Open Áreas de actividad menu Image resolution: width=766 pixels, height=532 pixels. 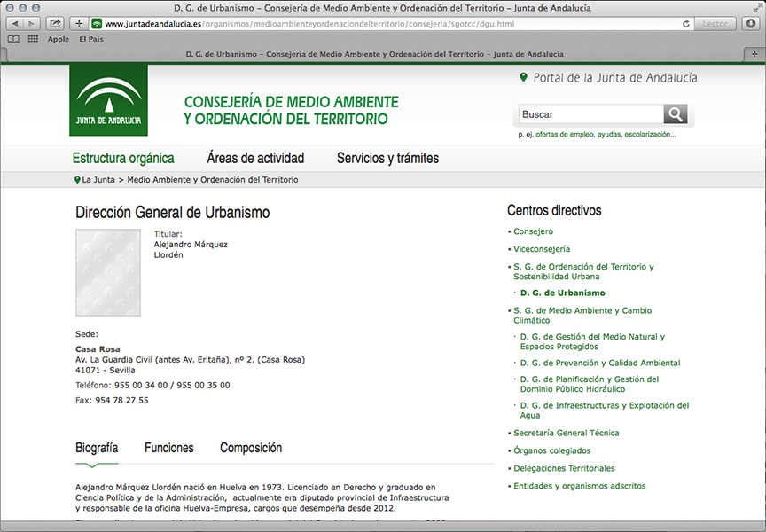point(255,159)
